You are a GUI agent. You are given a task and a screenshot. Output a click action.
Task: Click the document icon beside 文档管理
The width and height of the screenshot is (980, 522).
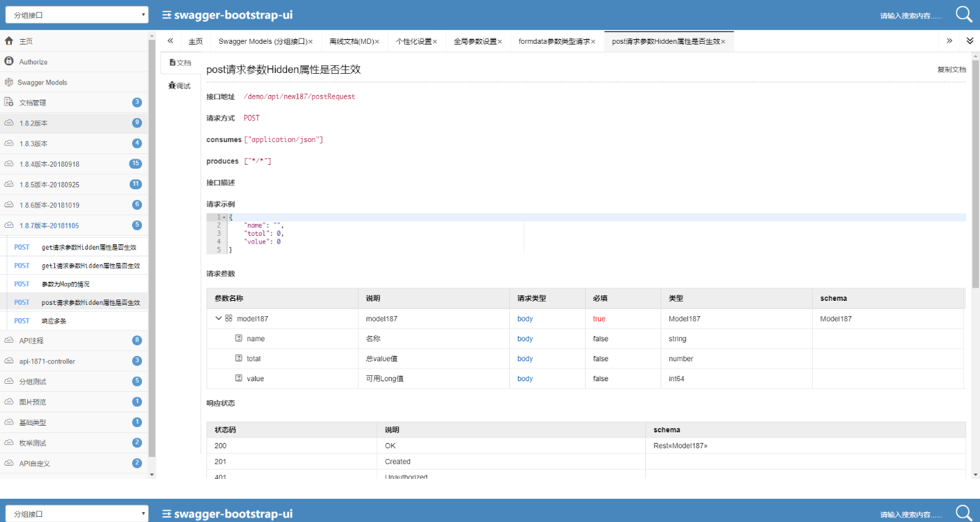click(9, 102)
